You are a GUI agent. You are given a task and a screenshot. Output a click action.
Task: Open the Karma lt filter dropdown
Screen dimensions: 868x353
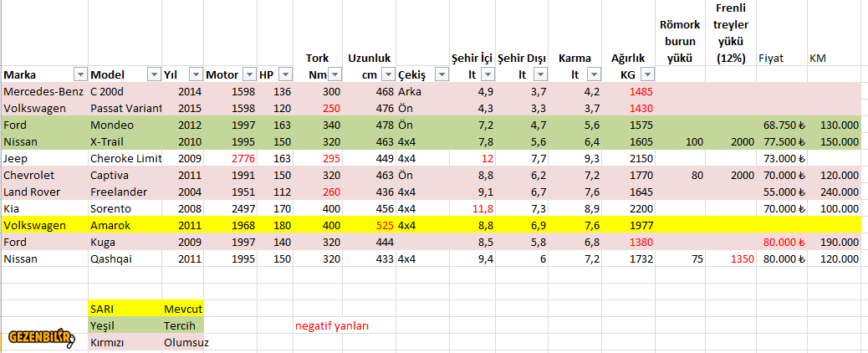click(594, 74)
